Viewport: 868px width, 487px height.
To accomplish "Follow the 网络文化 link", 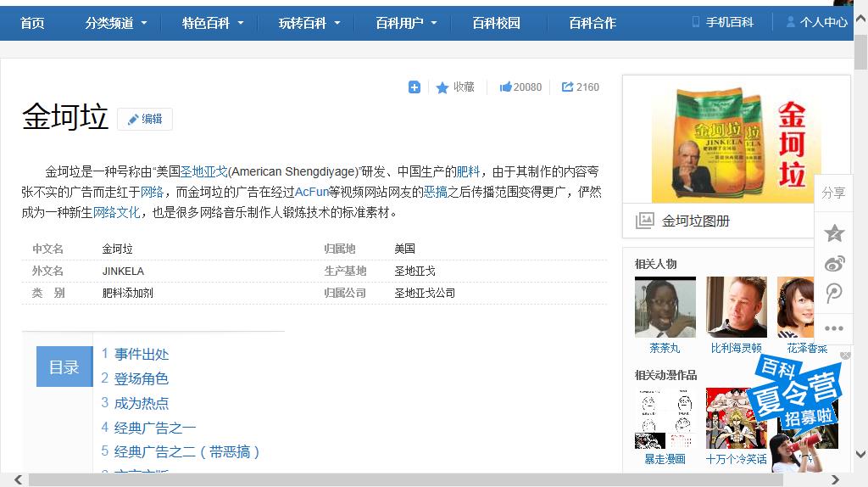I will [x=116, y=212].
